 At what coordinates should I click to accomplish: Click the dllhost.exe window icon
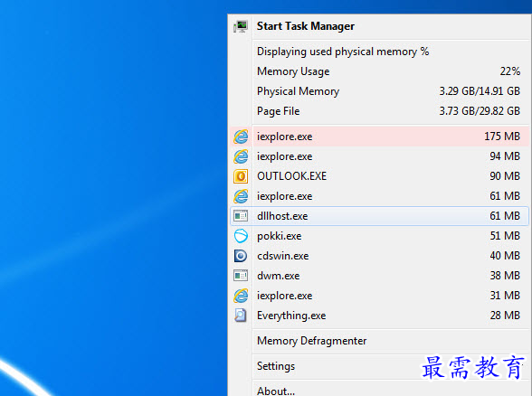coord(241,216)
